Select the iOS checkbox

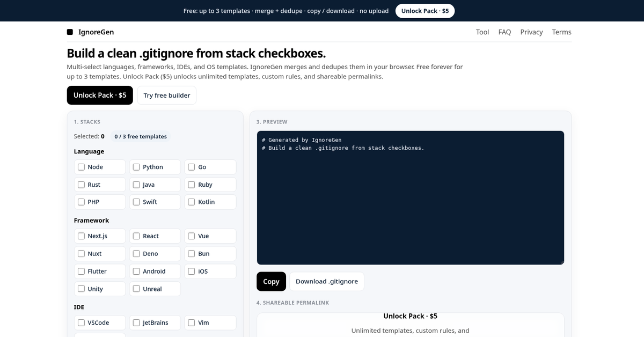pyautogui.click(x=192, y=272)
